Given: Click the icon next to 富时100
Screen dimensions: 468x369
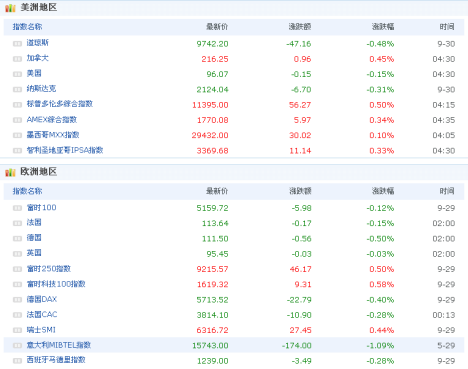Looking at the screenshot, I should [x=17, y=208].
